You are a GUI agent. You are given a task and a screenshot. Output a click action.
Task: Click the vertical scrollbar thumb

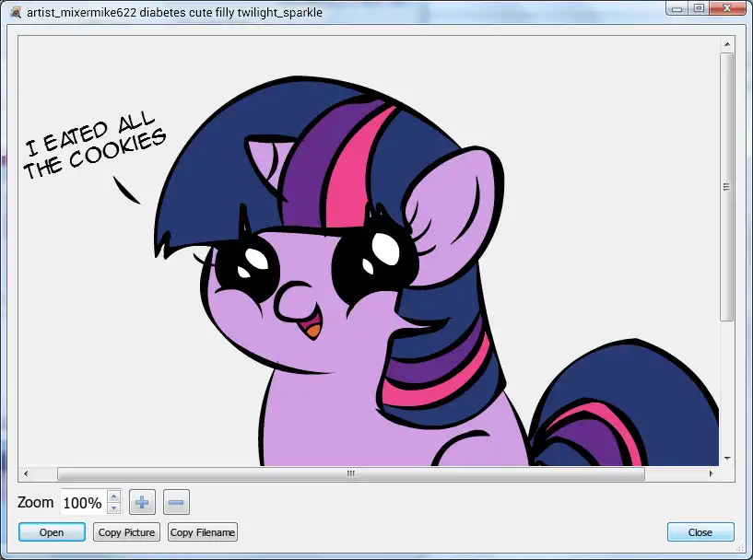(727, 187)
